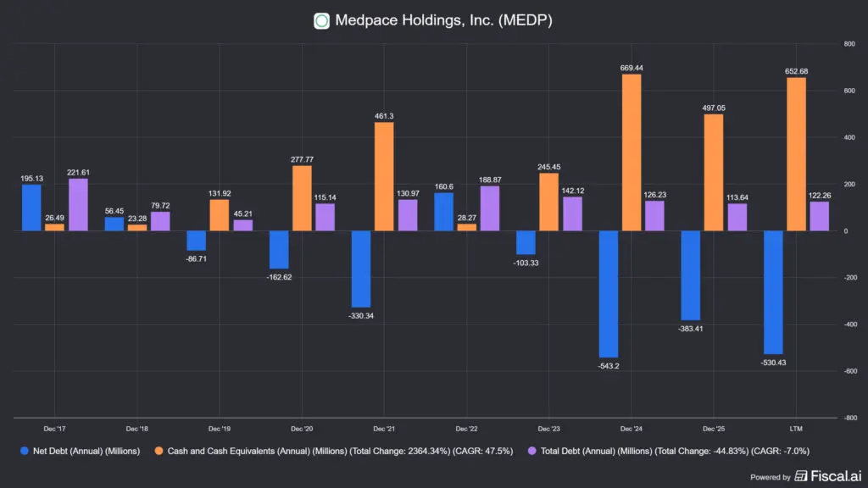Click the orange Cash and Cash Equivalents legend dot
The height and width of the screenshot is (488, 868).
(x=159, y=451)
